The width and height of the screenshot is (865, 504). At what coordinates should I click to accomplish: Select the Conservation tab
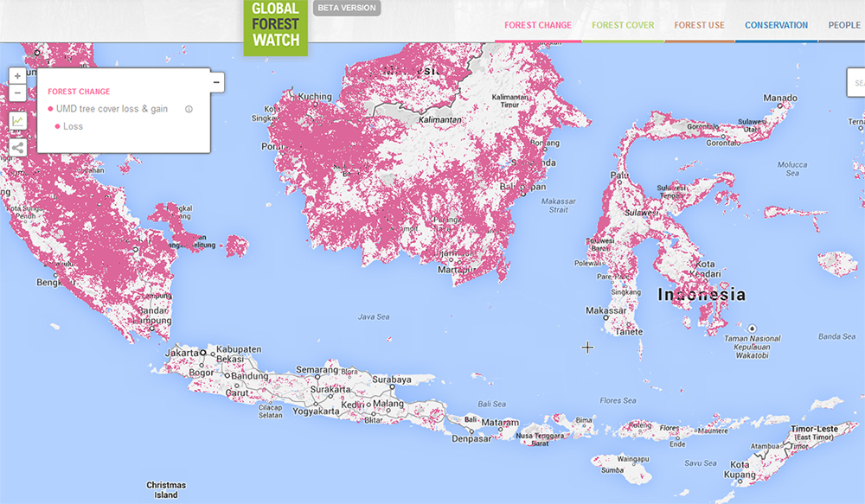point(776,25)
